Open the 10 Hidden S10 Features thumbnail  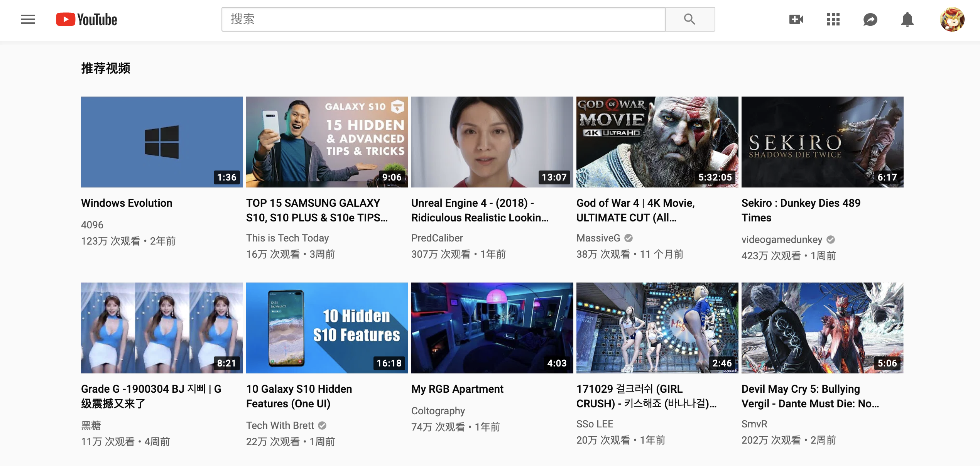[x=327, y=328]
